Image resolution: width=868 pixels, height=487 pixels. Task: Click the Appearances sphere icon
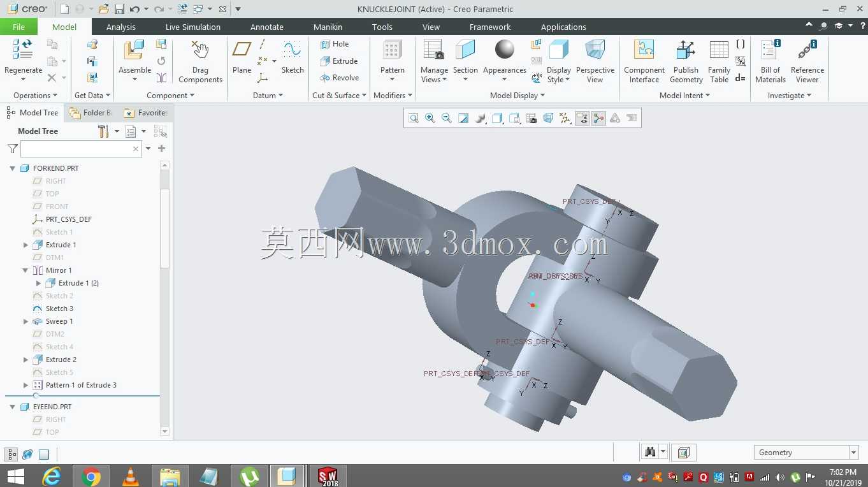(504, 50)
